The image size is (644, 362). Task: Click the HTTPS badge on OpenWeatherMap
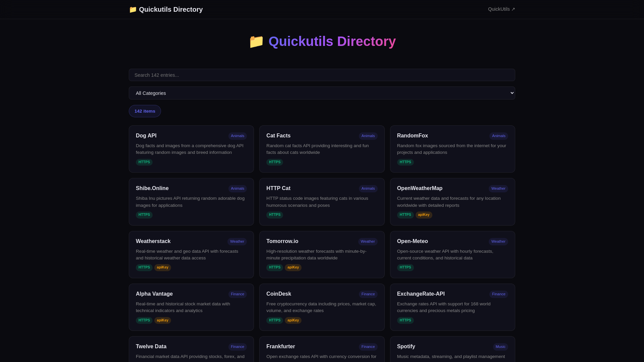coord(406,215)
